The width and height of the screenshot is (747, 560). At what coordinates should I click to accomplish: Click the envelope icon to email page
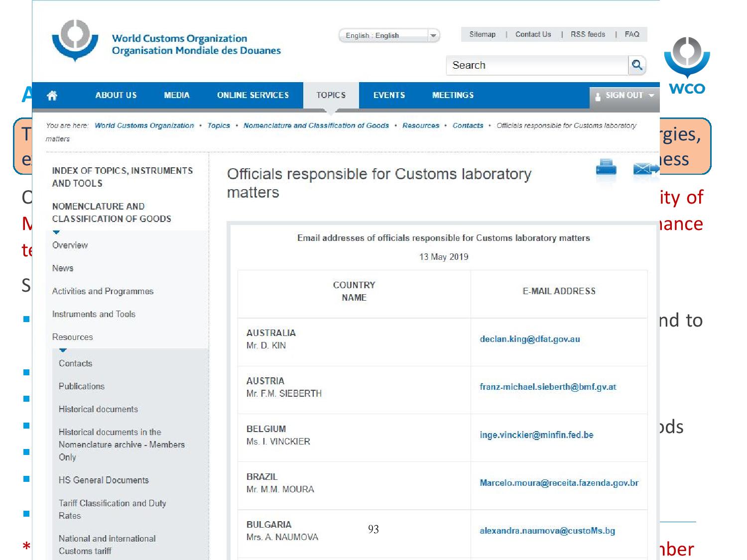(x=646, y=169)
